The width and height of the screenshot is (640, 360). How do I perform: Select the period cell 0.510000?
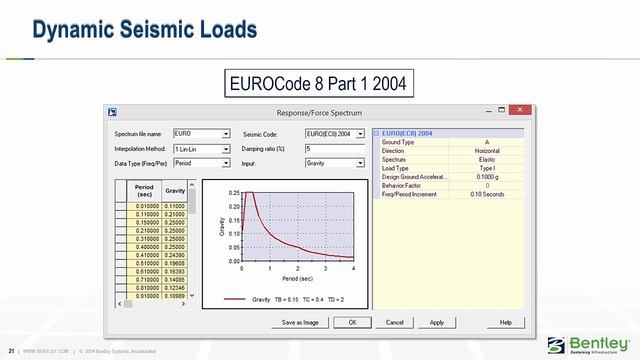pyautogui.click(x=144, y=263)
